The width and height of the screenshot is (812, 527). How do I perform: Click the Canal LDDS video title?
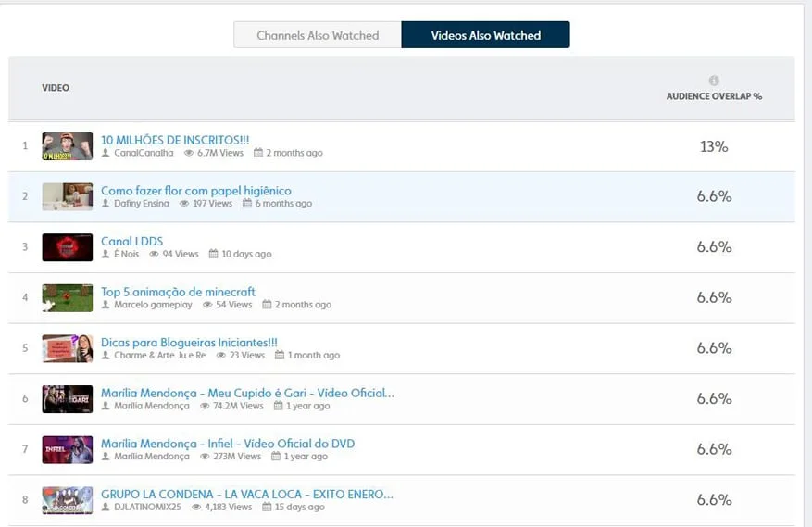[x=131, y=241]
